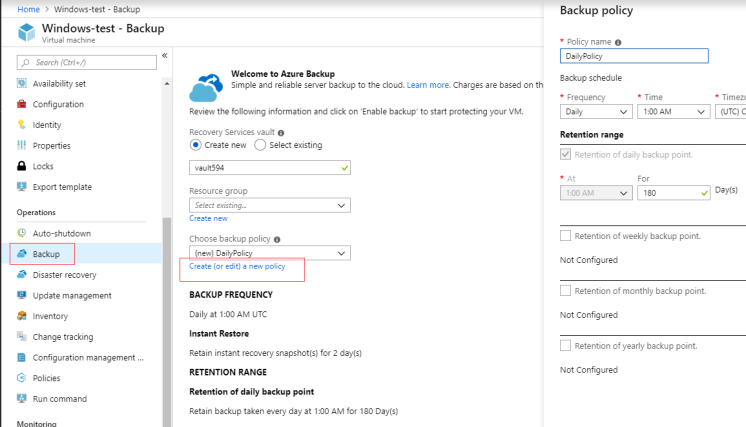Click the Home breadcrumb link

click(x=29, y=9)
